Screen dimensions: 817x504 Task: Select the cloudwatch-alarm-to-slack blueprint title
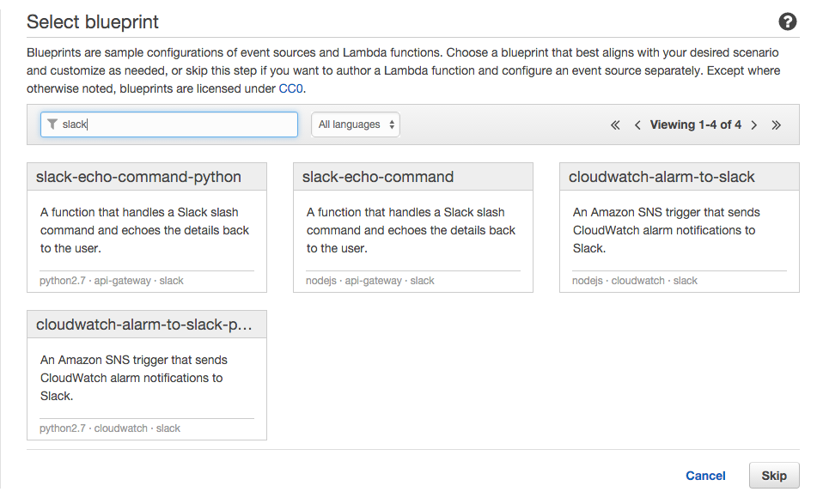pyautogui.click(x=662, y=177)
